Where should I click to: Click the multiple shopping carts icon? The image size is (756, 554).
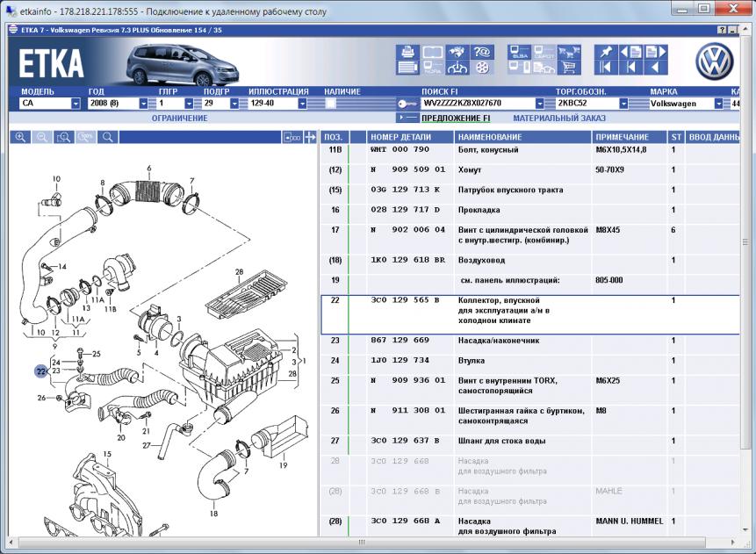pos(569,52)
